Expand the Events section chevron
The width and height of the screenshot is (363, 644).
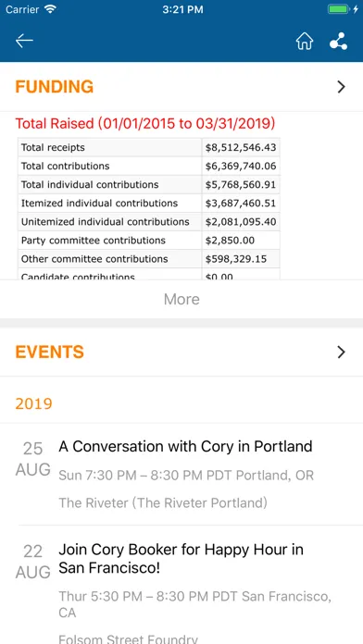pos(341,352)
